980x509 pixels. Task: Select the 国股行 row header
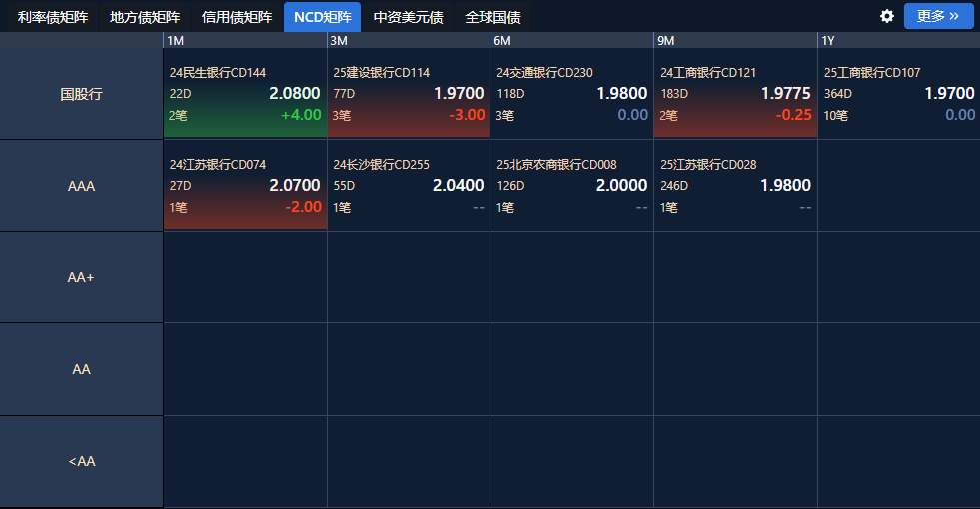[x=81, y=94]
